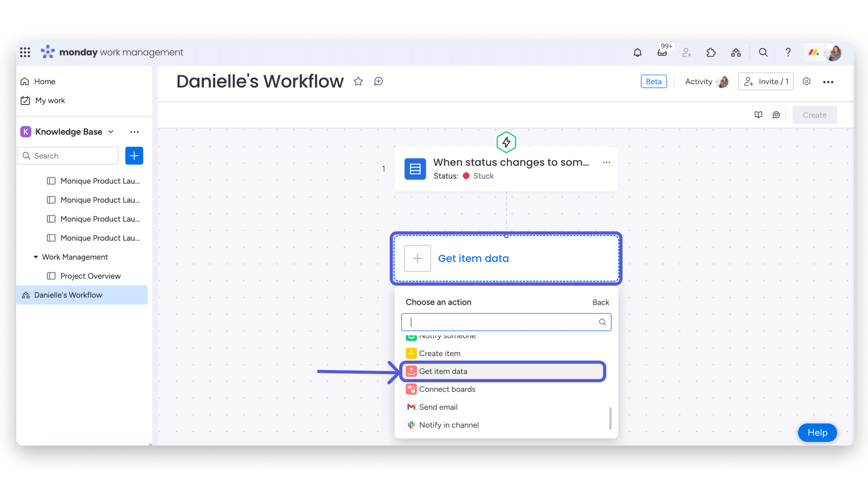Open the monday products switcher icon
Image resolution: width=868 pixels, height=488 pixels.
tap(814, 52)
